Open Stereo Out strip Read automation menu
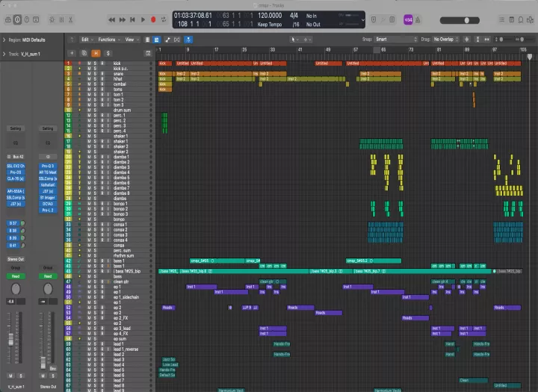 pos(48,276)
